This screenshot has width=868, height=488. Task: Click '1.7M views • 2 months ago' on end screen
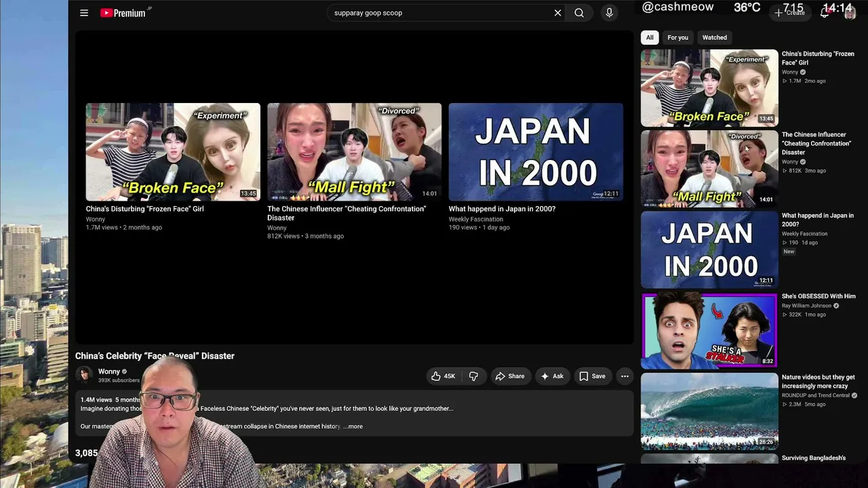coord(124,227)
